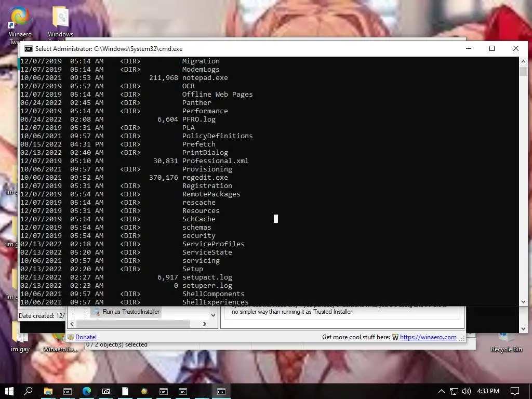The height and width of the screenshot is (399, 532).
Task: Click the rear cmd window's scroll down arrow
Action: point(523,328)
